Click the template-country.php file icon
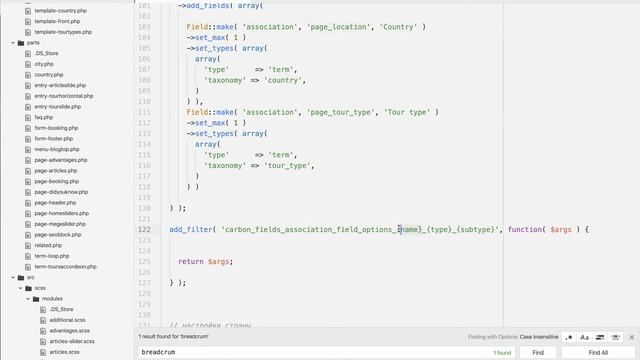Image resolution: width=640 pixels, height=360 pixels. 28,11
